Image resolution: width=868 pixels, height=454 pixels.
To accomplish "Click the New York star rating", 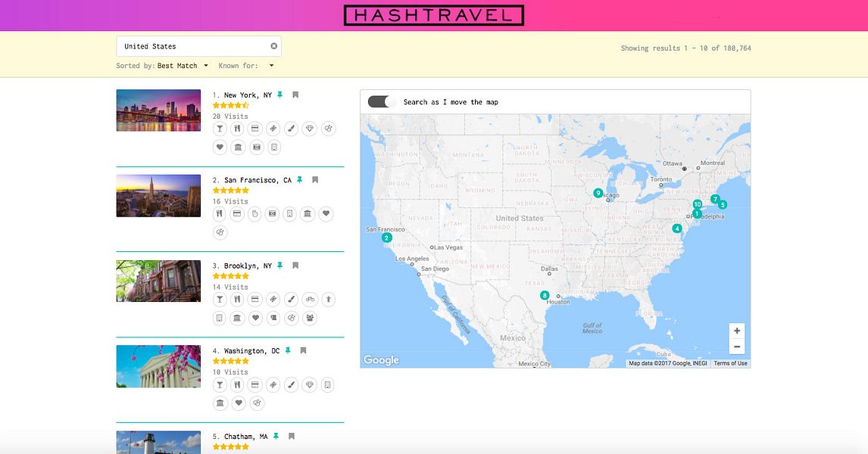I will [x=231, y=105].
